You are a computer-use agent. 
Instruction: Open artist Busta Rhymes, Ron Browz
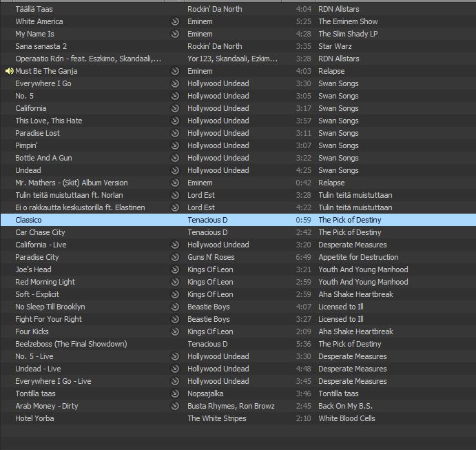231,407
